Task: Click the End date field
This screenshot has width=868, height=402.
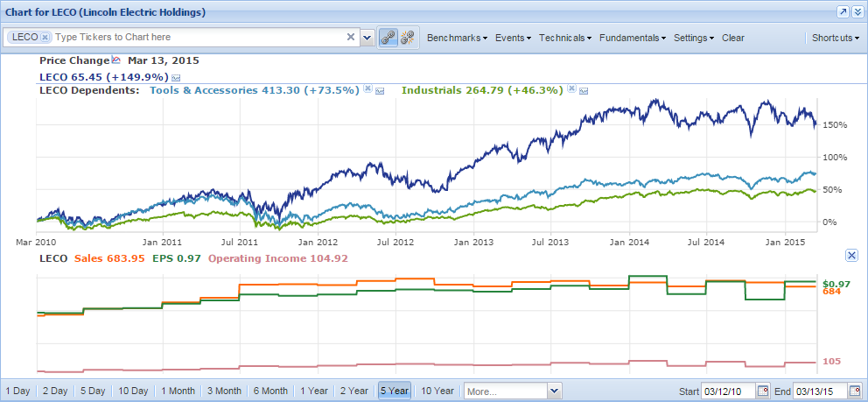Action: point(821,391)
